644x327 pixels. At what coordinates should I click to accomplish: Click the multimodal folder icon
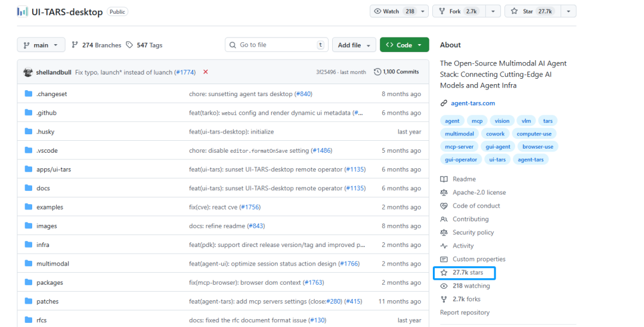29,263
